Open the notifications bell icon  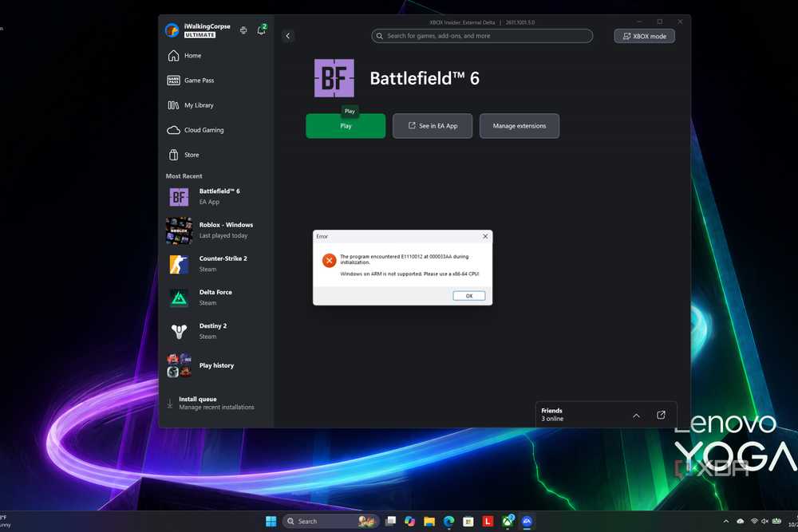tap(261, 30)
